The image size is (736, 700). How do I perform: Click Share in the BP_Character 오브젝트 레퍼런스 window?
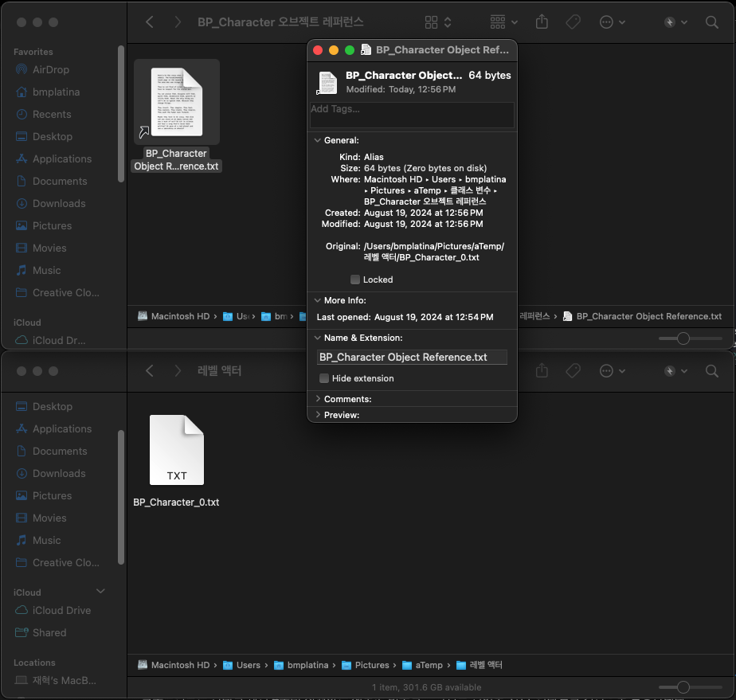point(542,22)
